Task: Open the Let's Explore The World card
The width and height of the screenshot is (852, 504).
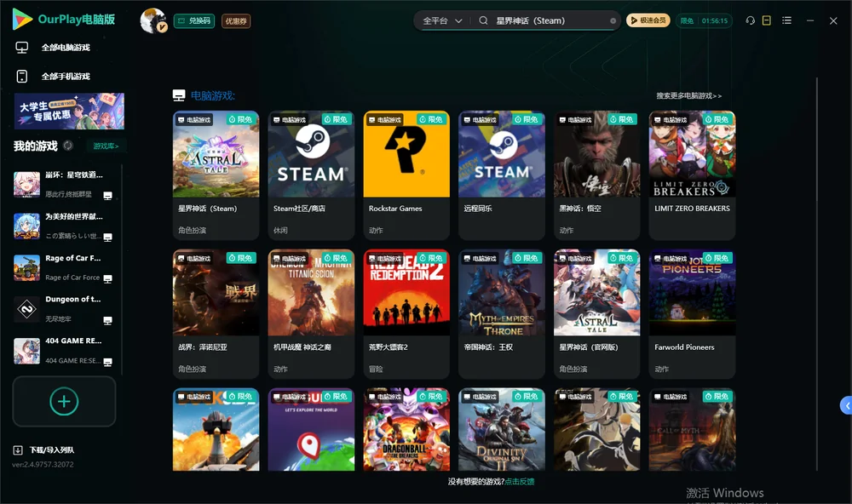Action: [311, 429]
